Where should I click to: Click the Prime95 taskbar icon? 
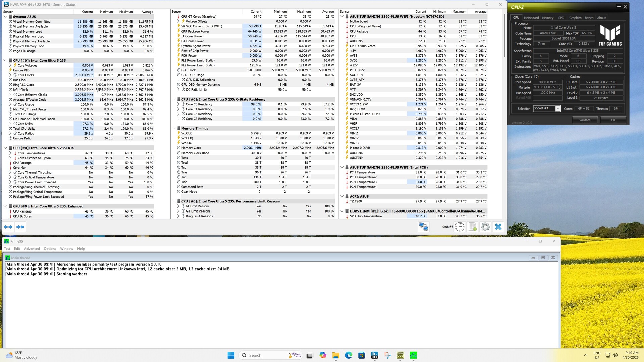click(x=413, y=355)
